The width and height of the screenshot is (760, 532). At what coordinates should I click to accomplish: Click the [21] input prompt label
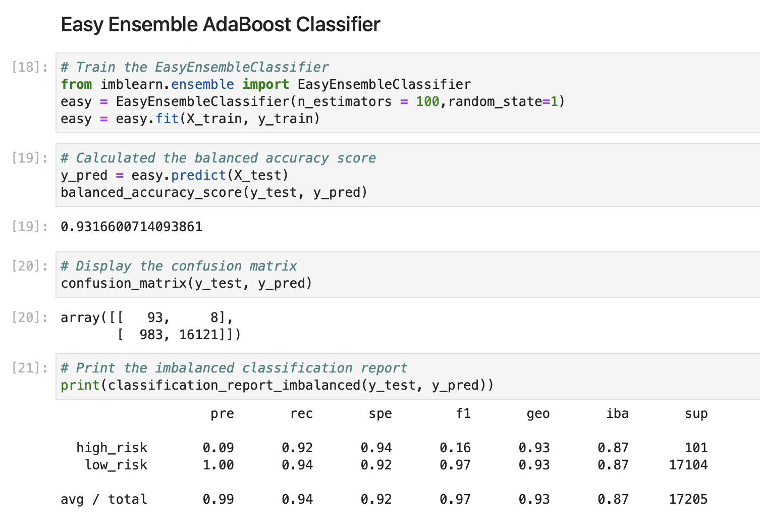tap(30, 368)
